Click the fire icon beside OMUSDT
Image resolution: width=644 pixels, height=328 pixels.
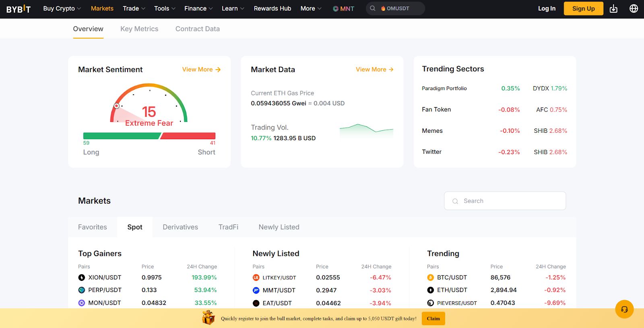coord(383,8)
